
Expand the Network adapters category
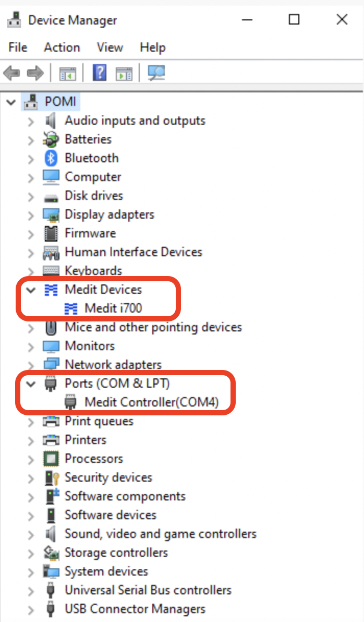[x=31, y=365]
